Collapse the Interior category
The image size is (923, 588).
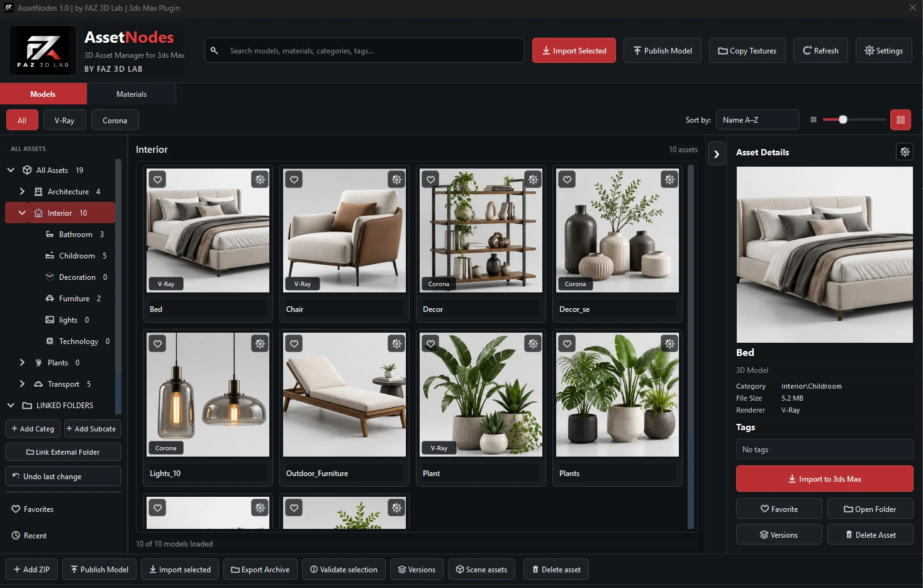pos(22,213)
